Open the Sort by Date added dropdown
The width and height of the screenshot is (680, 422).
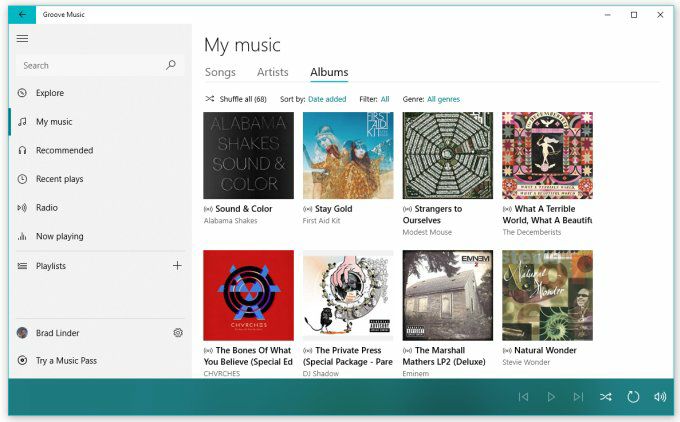click(313, 99)
